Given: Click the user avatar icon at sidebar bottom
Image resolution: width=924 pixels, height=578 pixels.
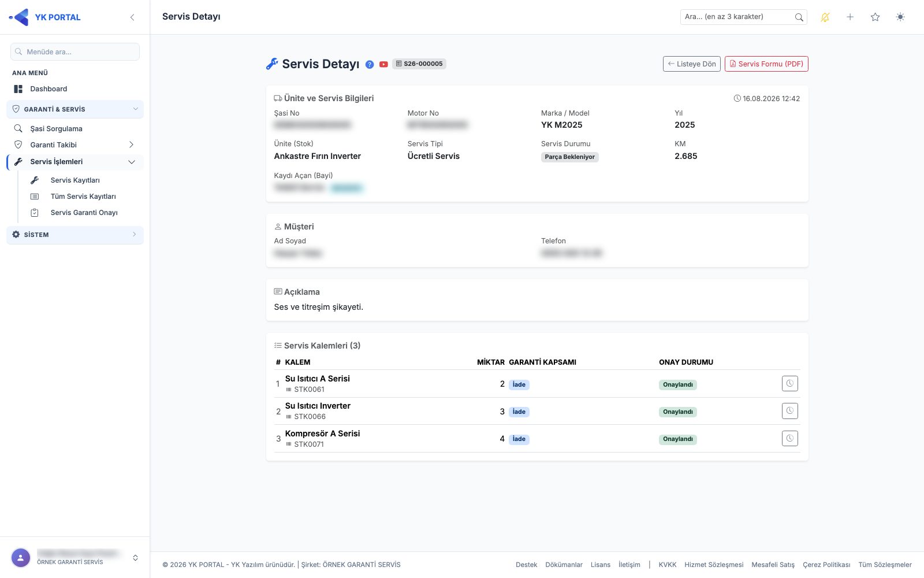Looking at the screenshot, I should click(x=21, y=558).
